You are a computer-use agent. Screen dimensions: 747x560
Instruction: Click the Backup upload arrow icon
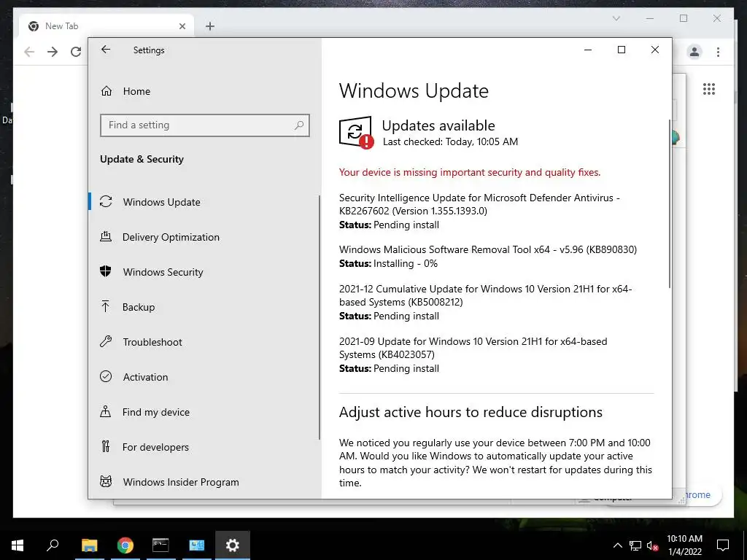[105, 307]
